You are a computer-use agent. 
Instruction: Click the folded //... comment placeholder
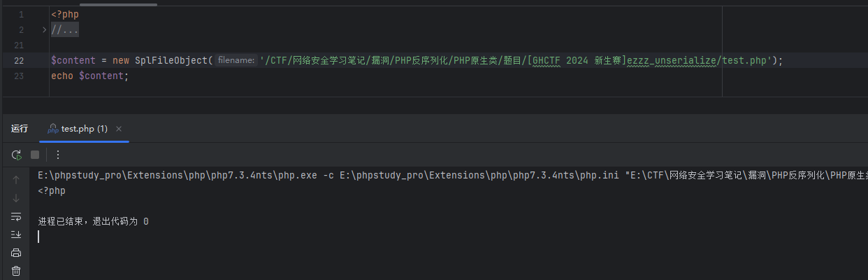(x=65, y=30)
